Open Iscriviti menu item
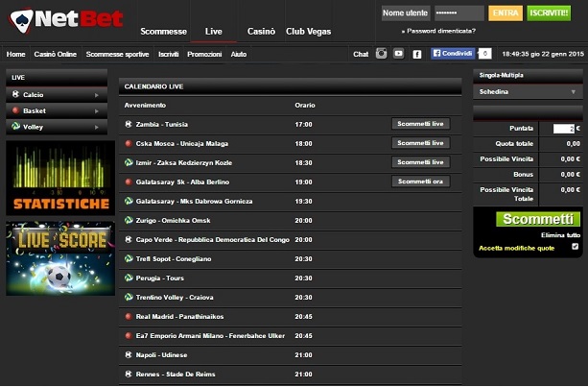The width and height of the screenshot is (588, 387). point(169,55)
